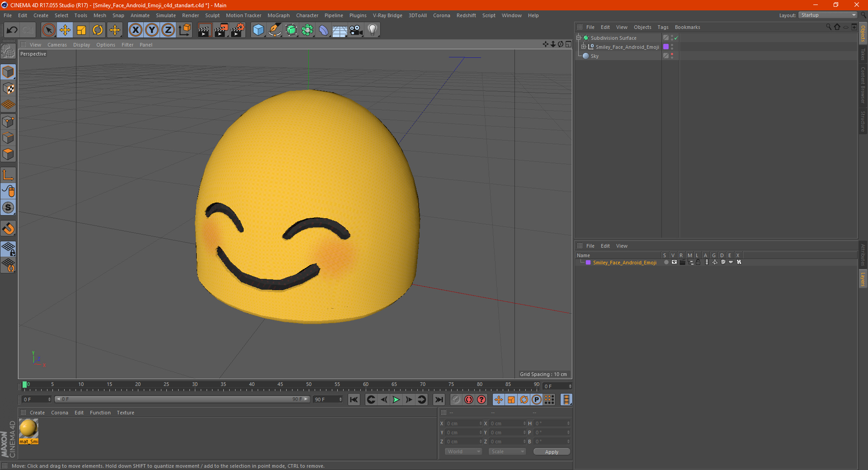Open the material Texture menu
The image size is (868, 470).
point(125,413)
